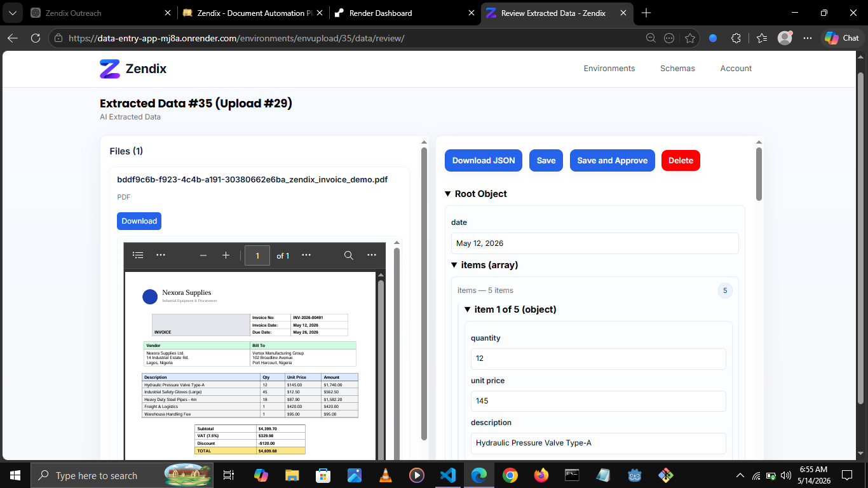Viewport: 868px width, 488px height.
Task: Open Schemas nav link
Action: pyautogui.click(x=677, y=69)
